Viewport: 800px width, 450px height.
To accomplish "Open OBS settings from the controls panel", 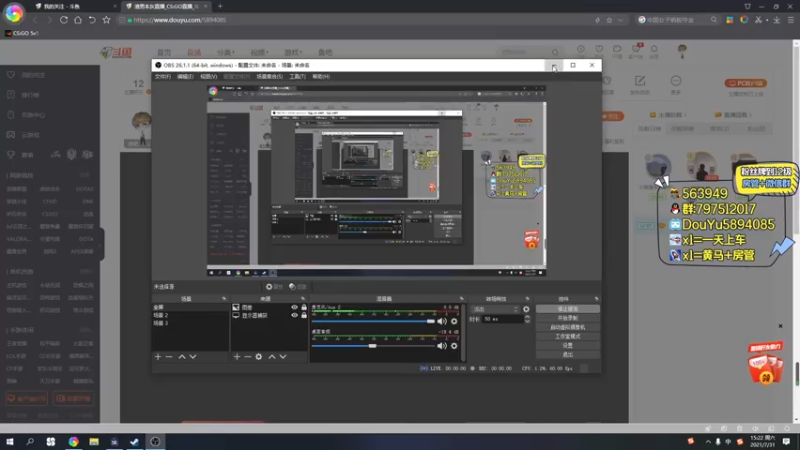I will point(567,345).
